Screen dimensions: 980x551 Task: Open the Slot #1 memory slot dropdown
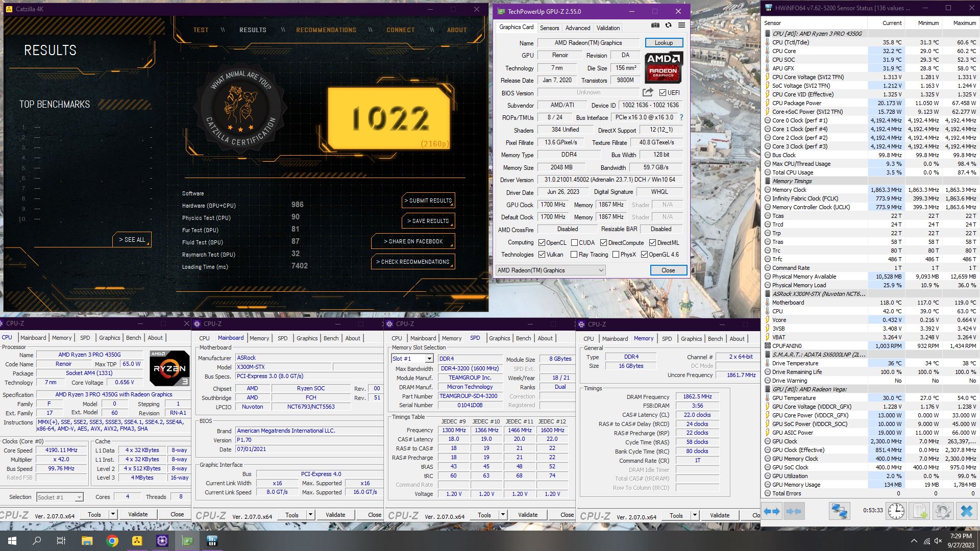pos(412,359)
